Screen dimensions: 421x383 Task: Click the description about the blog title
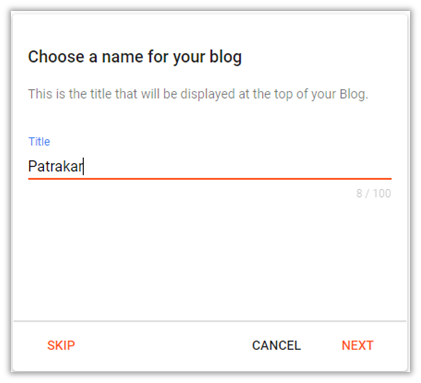click(198, 94)
